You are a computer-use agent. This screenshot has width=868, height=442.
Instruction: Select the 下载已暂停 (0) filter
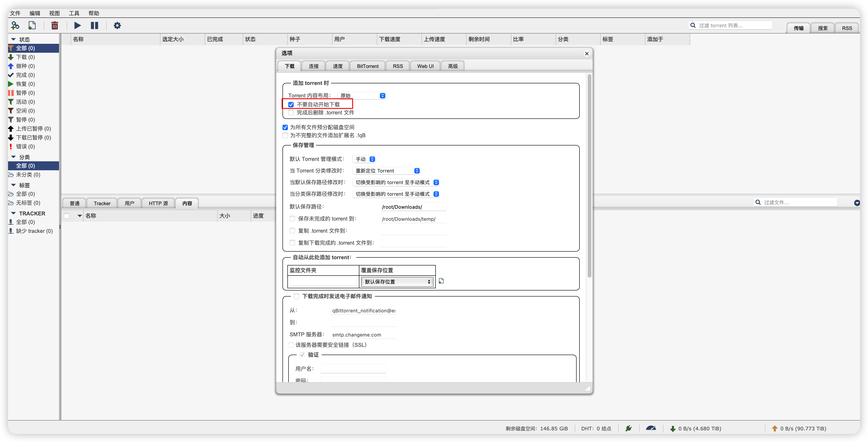tap(33, 137)
